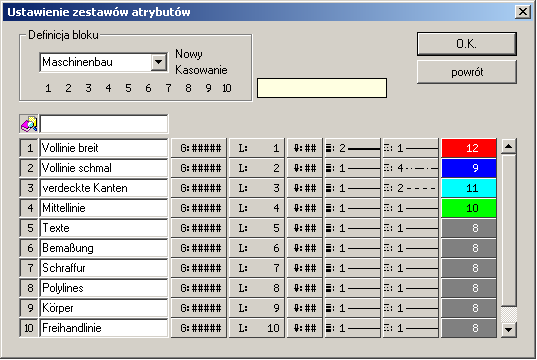Click row number button 5 for Texte

pyautogui.click(x=29, y=228)
